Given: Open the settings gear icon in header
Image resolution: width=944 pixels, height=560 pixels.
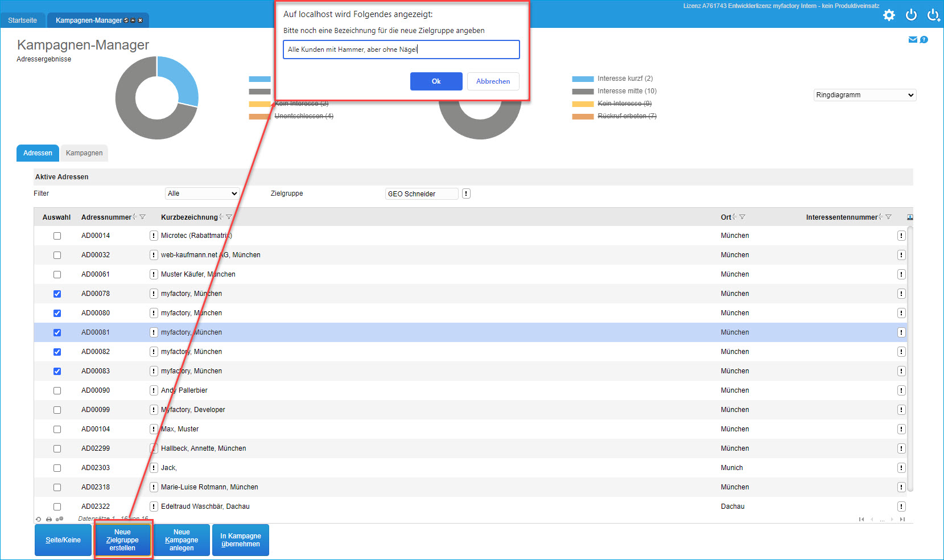Looking at the screenshot, I should pos(889,15).
